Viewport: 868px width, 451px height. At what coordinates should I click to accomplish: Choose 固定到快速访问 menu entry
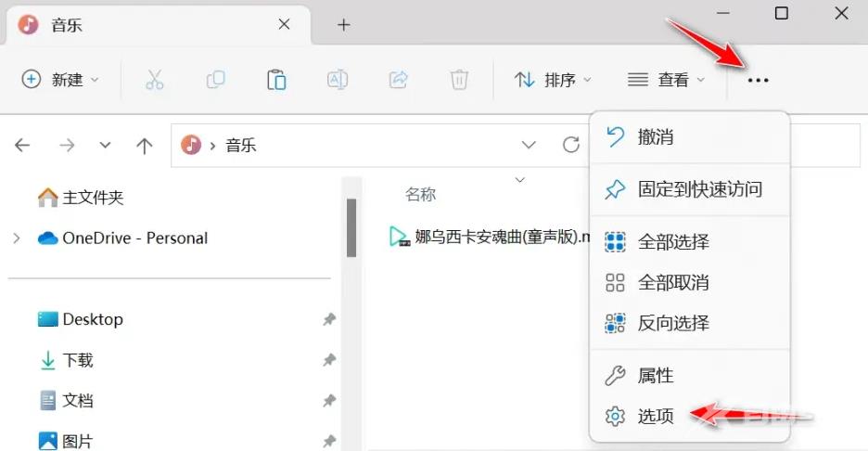click(690, 189)
